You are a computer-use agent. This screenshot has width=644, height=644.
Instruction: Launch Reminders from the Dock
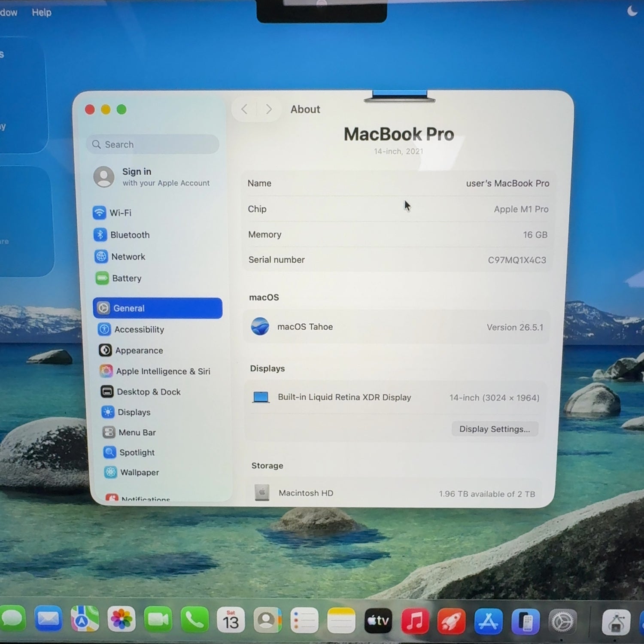(x=304, y=620)
